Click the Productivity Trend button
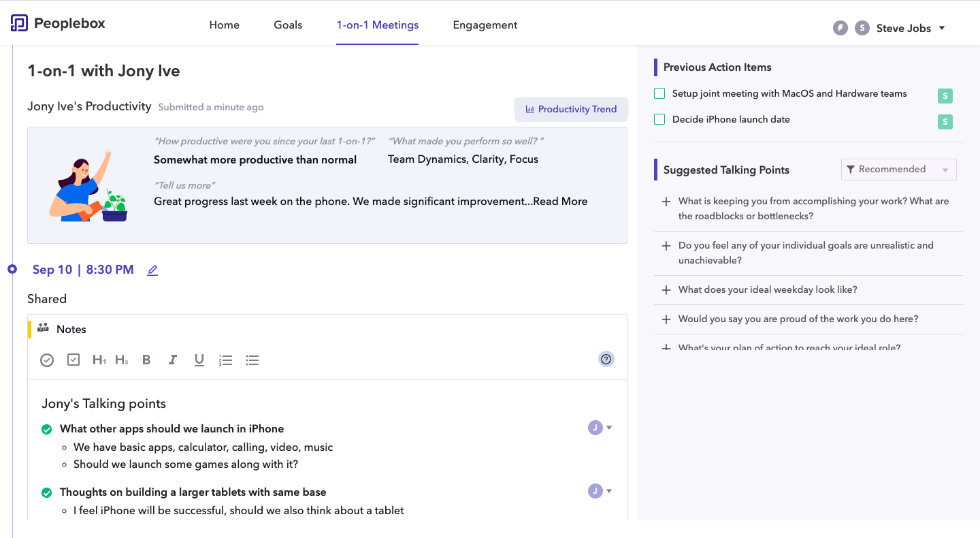Screen dimensions: 980x538 tap(571, 109)
